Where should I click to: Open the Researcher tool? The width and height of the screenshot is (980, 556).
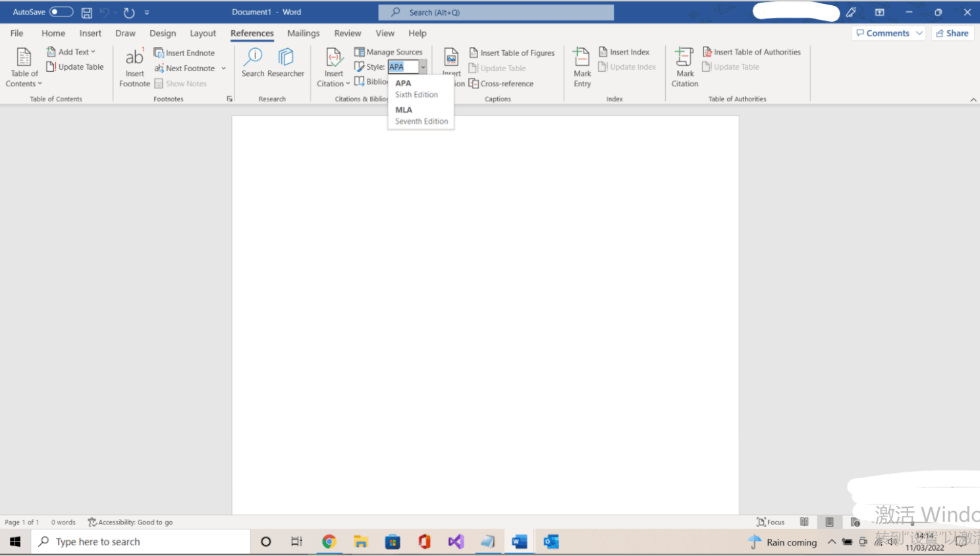point(286,63)
